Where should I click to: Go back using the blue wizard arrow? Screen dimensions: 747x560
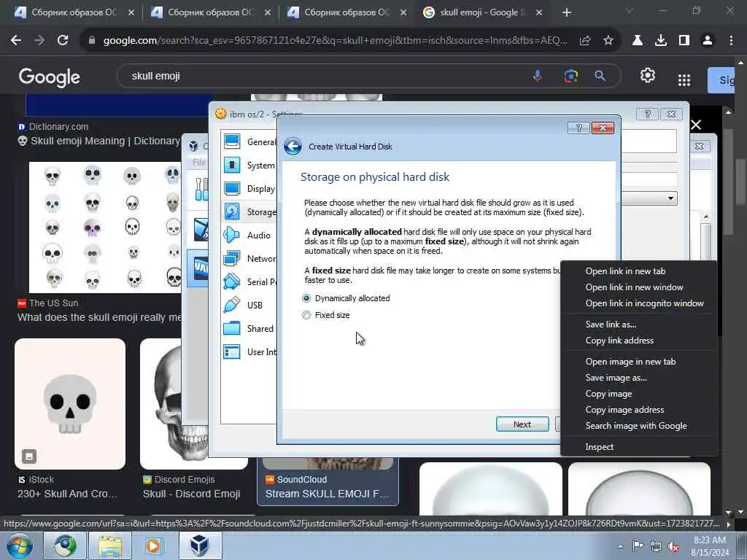[293, 146]
